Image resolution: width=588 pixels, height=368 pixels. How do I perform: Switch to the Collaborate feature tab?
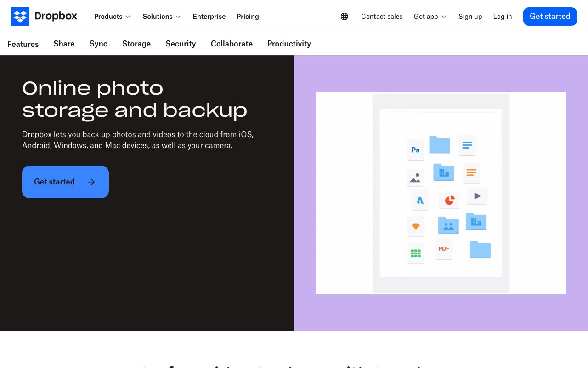click(232, 44)
